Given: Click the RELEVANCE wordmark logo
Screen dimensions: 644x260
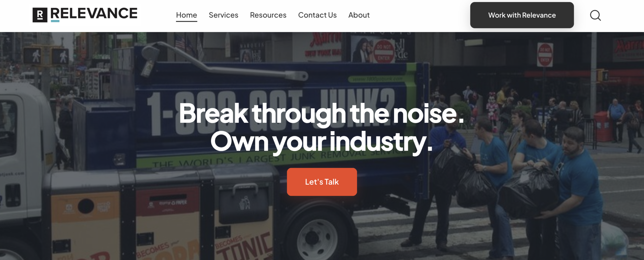Looking at the screenshot, I should pos(94,14).
